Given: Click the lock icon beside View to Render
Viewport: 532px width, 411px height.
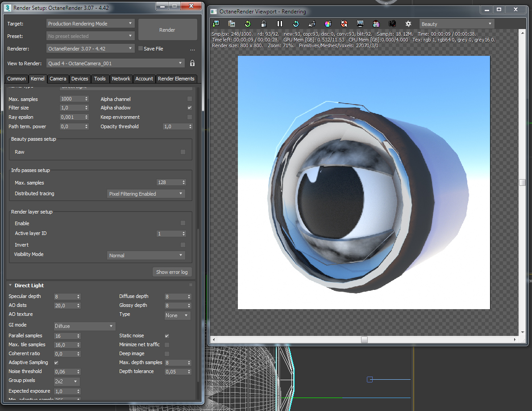Looking at the screenshot, I should 192,63.
